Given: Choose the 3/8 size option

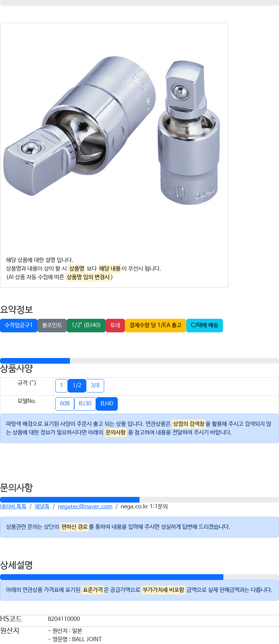Looking at the screenshot, I should point(95,386).
